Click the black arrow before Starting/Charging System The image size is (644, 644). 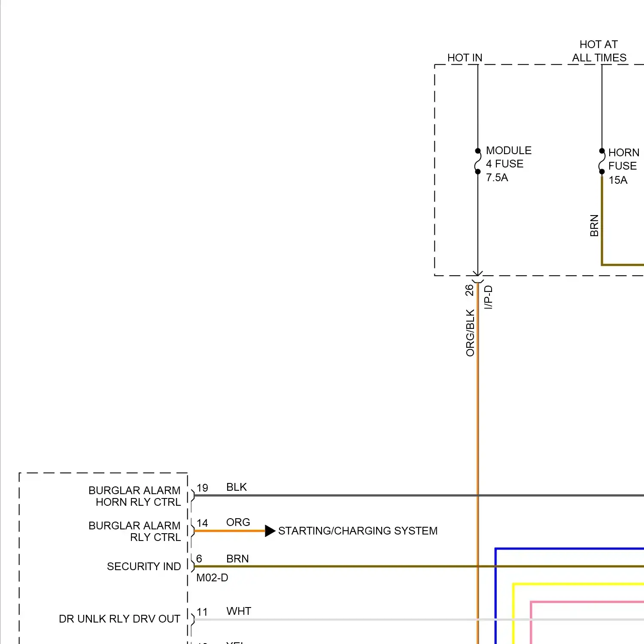[x=270, y=531]
